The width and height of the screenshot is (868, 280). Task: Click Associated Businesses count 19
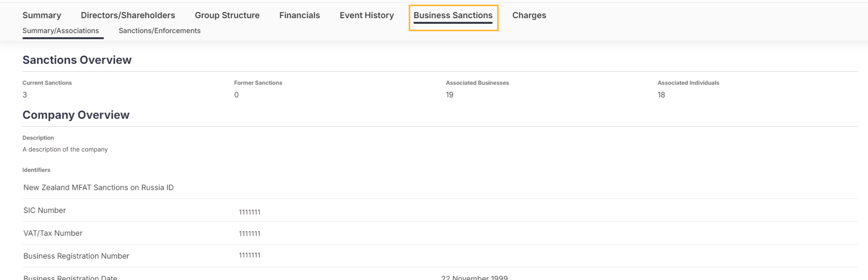[449, 95]
